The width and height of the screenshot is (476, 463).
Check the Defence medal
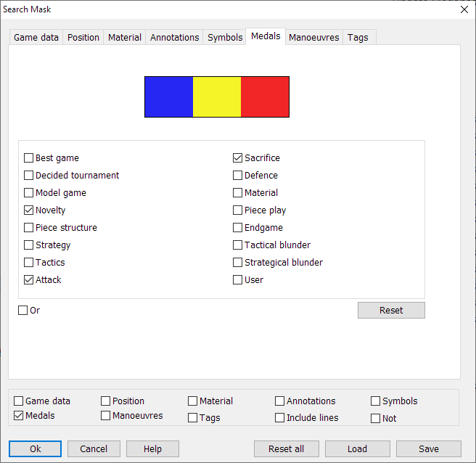click(x=237, y=175)
